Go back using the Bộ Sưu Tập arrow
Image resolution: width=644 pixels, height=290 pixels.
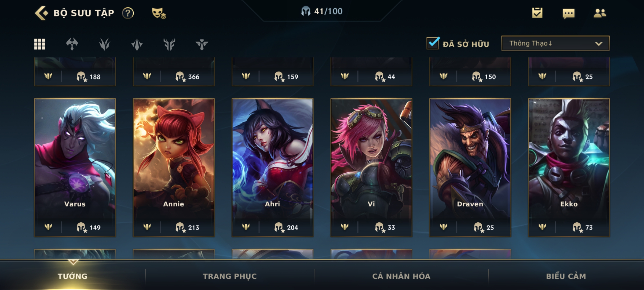tap(41, 13)
